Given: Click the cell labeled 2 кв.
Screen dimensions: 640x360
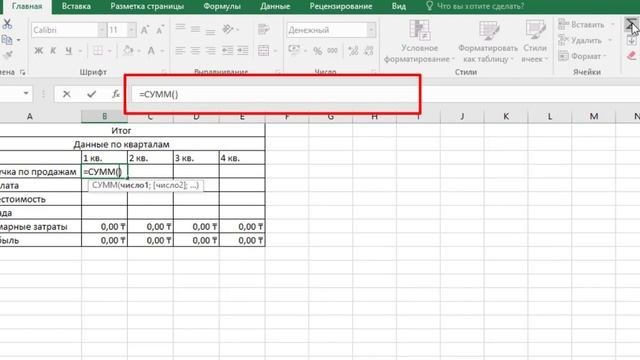Looking at the screenshot, I should (150, 158).
